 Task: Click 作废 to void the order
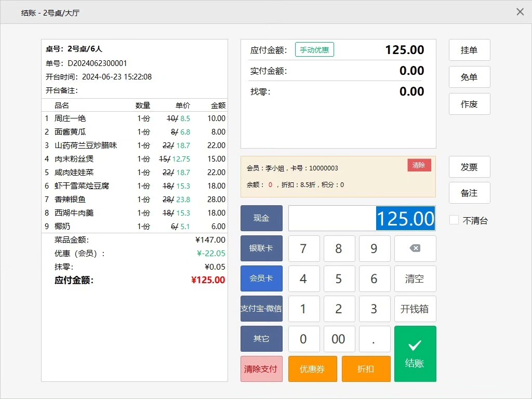[x=469, y=104]
